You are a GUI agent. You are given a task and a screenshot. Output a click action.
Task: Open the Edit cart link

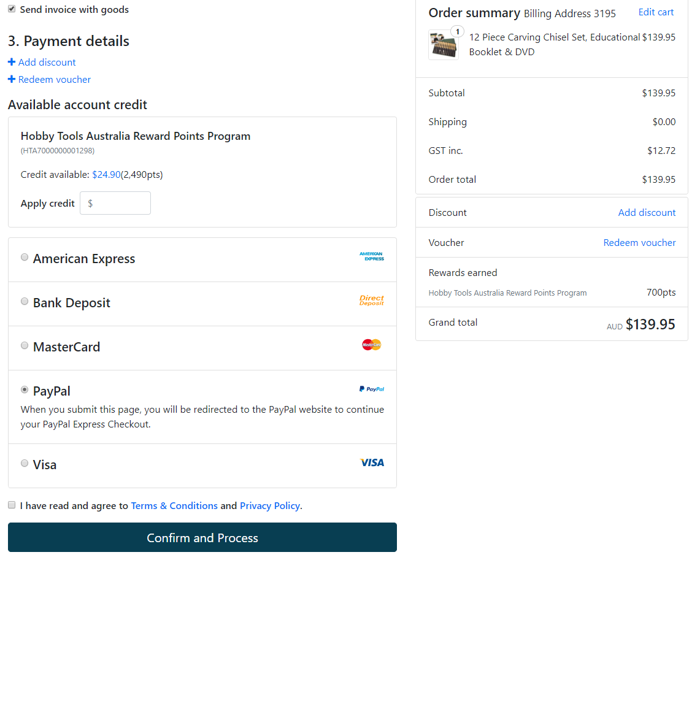[x=656, y=12]
